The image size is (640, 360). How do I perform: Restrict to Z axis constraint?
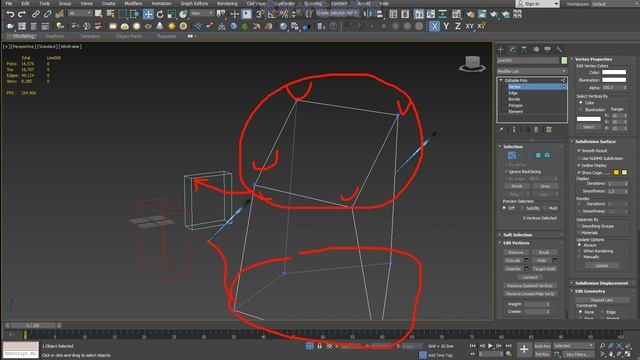[458, 26]
